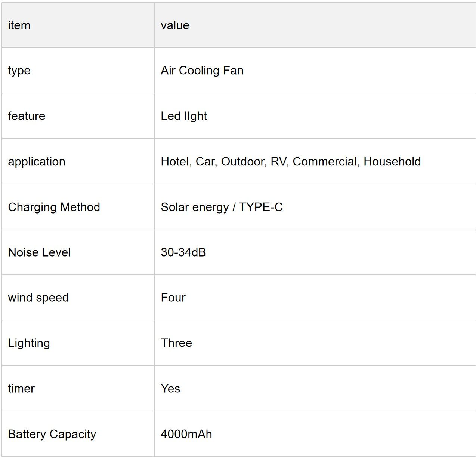Screen dimensions: 476x457
Task: Click the 'value' header cell
Action: tap(315, 25)
